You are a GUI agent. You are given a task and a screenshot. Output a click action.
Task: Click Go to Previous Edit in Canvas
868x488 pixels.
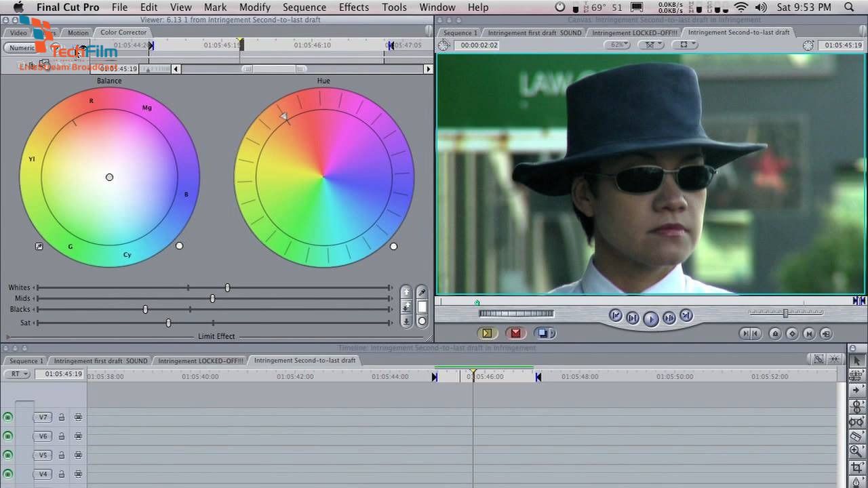tap(616, 315)
